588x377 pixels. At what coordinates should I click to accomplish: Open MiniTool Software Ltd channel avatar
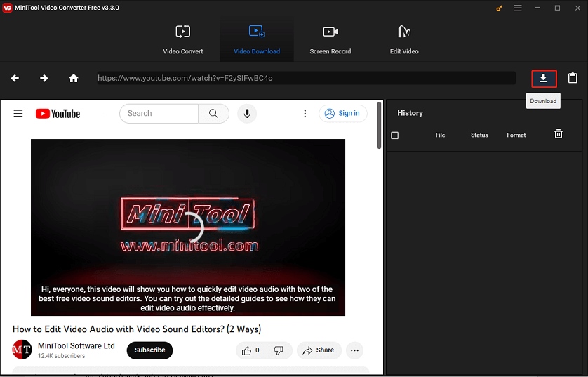(x=22, y=350)
